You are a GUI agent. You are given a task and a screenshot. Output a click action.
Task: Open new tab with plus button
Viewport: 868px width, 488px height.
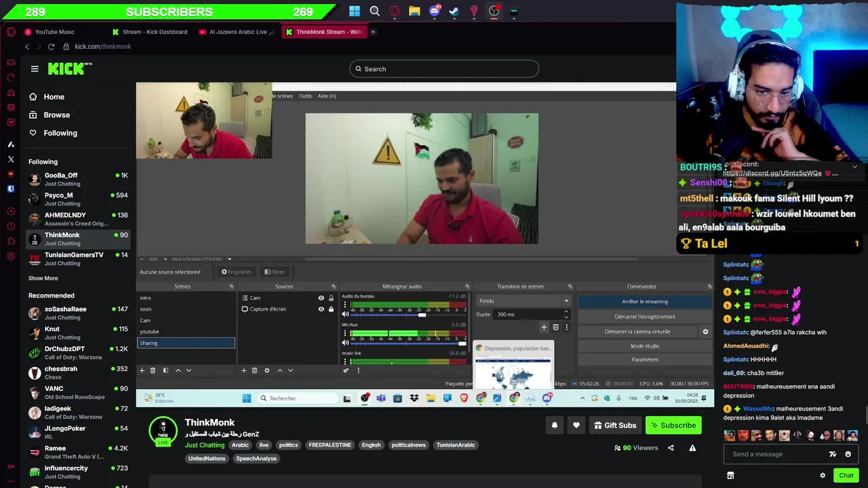pyautogui.click(x=373, y=32)
